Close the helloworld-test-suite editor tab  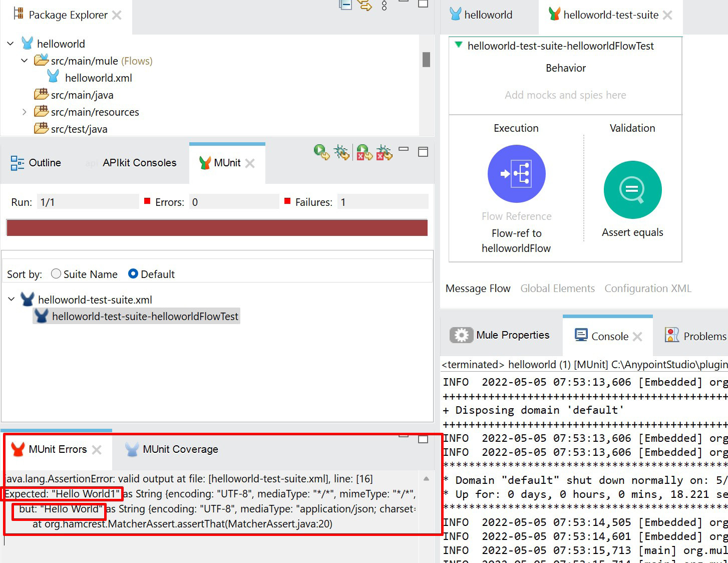667,15
